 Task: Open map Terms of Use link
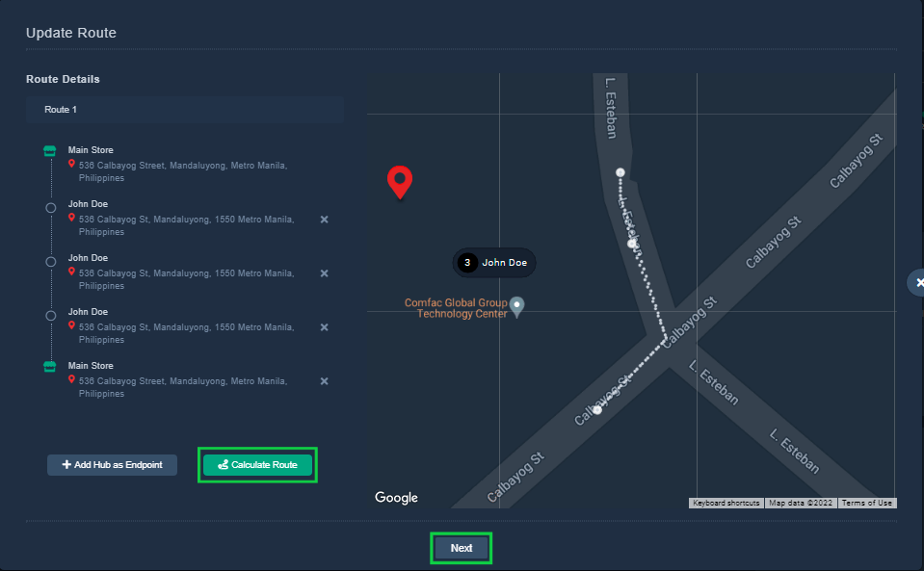coord(867,504)
